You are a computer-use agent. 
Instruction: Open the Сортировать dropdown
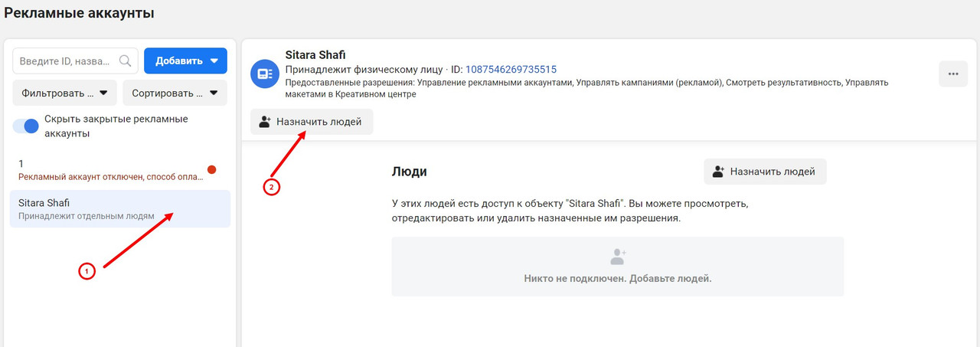click(175, 93)
